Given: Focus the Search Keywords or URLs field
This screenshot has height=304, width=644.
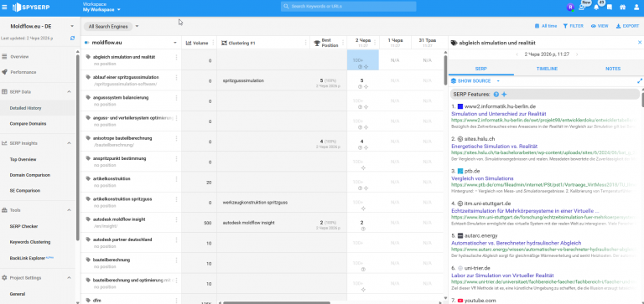Looking at the screenshot, I should pyautogui.click(x=348, y=7).
